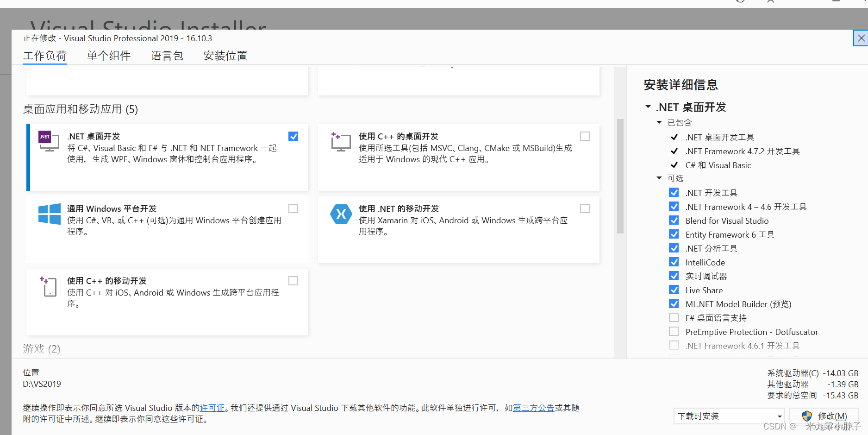
Task: Switch to the 单个组件 tab
Action: pos(109,56)
